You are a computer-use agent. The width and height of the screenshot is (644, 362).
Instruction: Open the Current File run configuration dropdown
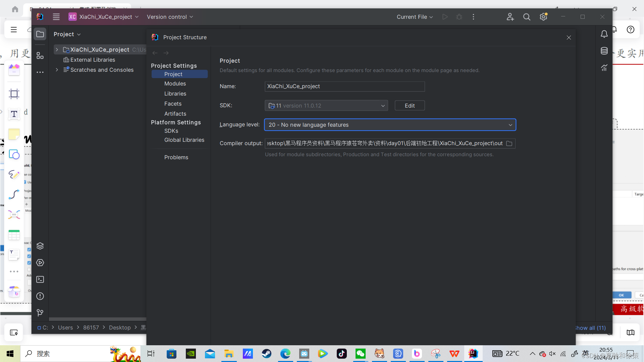[415, 17]
